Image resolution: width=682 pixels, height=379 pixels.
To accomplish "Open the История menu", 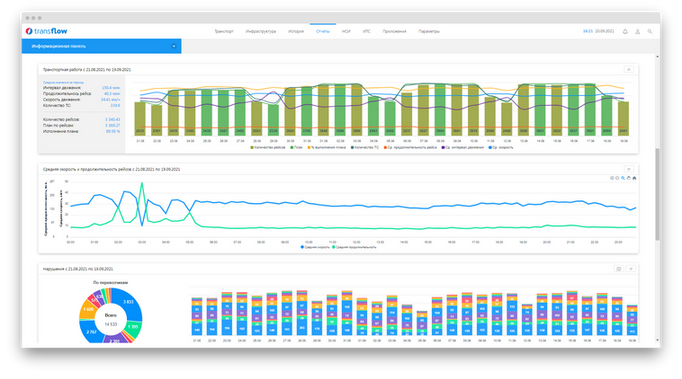I will pos(296,31).
